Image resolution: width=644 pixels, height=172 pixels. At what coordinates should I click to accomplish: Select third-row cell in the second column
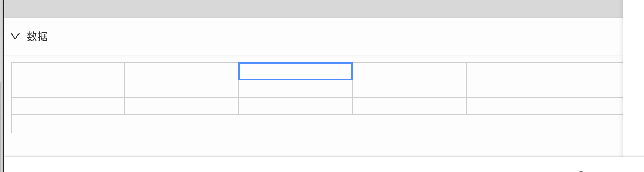[182, 106]
